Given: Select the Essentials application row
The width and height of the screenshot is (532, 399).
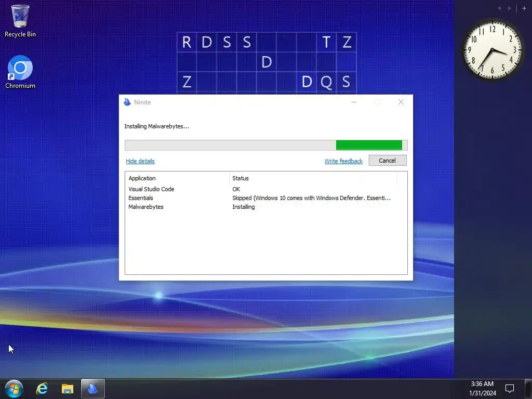Looking at the screenshot, I should point(266,198).
